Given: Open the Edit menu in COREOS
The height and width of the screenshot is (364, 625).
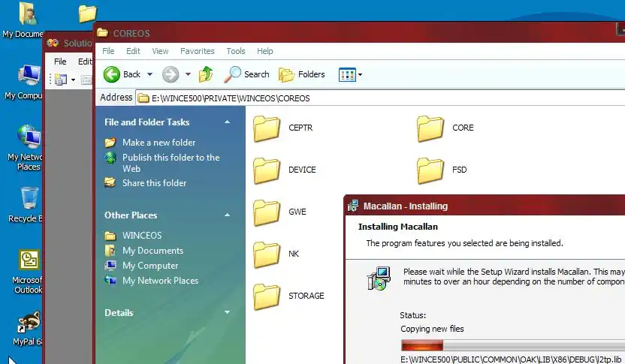Looking at the screenshot, I should point(133,51).
